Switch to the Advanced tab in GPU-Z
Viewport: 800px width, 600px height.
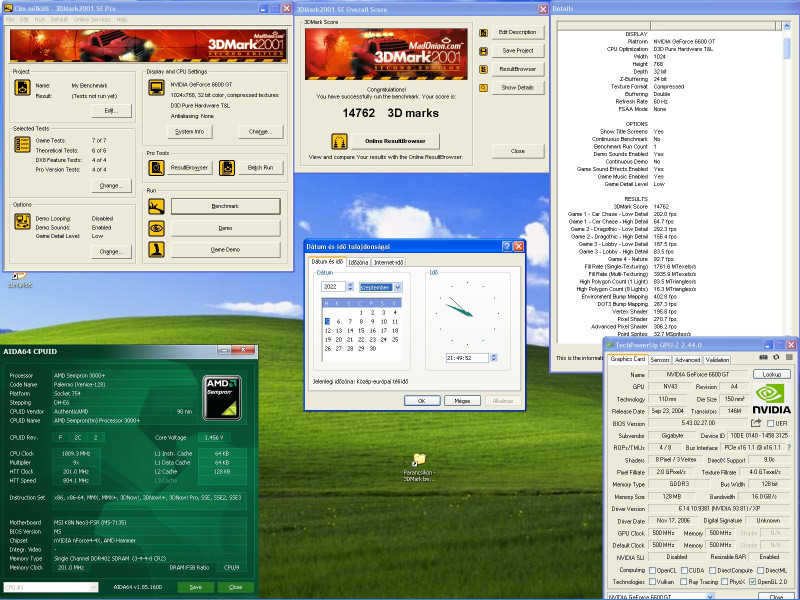click(687, 360)
